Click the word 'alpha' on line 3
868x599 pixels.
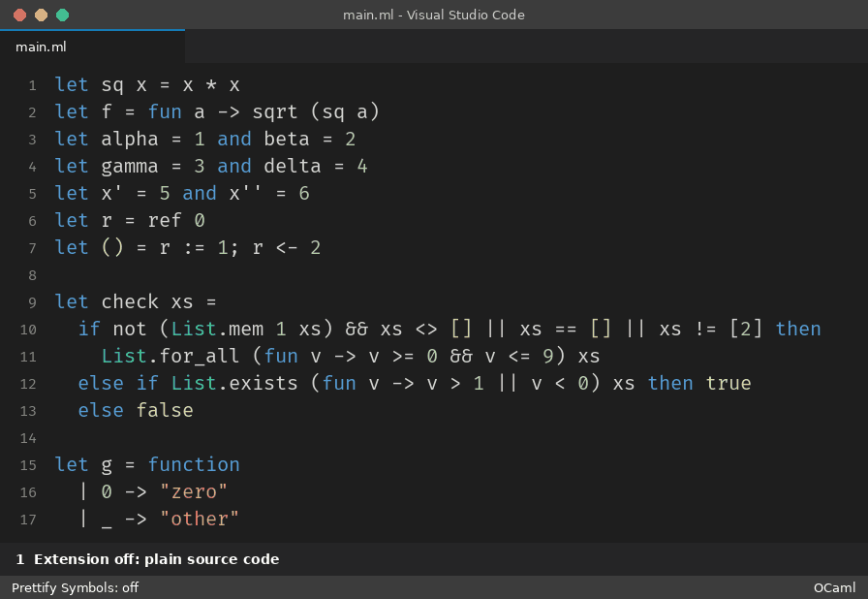point(130,139)
